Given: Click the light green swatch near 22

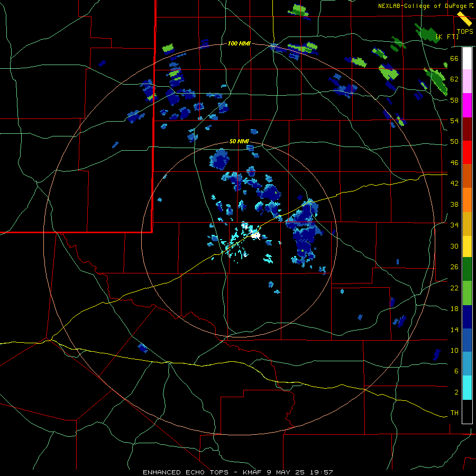Looking at the screenshot, I should pyautogui.click(x=467, y=293).
